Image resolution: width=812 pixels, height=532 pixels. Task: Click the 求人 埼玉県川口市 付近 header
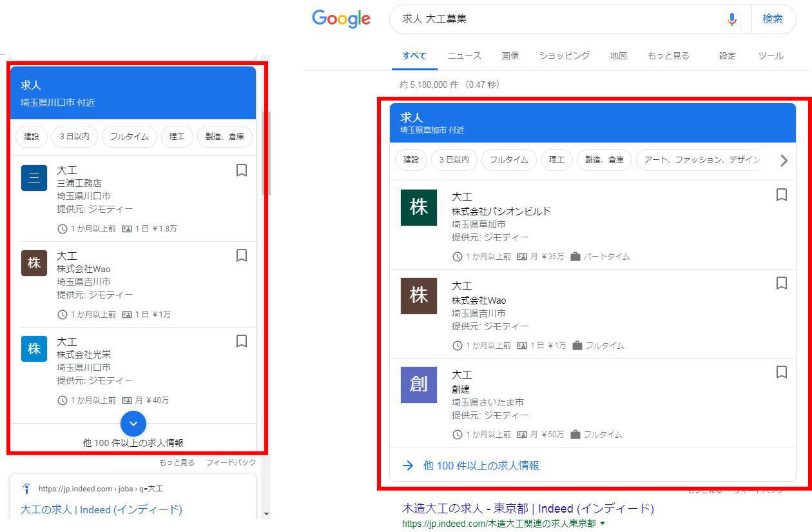(133, 93)
